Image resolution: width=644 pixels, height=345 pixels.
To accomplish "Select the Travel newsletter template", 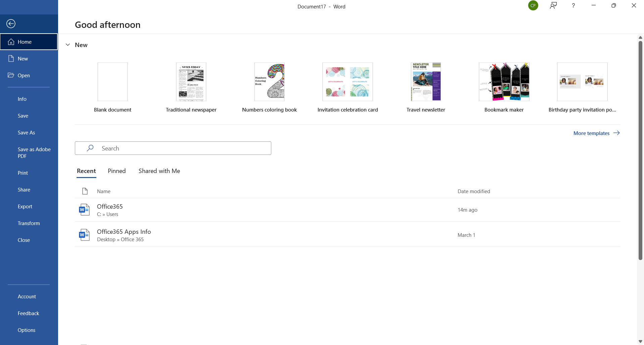I will 426,87.
